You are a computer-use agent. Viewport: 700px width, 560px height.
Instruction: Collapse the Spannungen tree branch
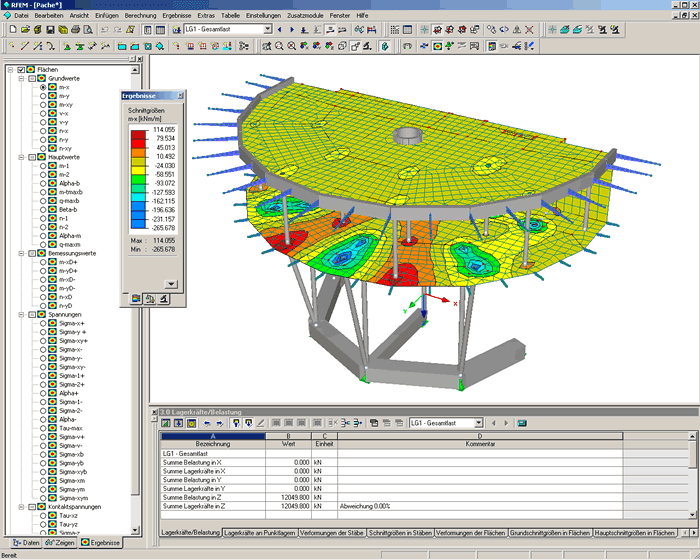(21, 314)
